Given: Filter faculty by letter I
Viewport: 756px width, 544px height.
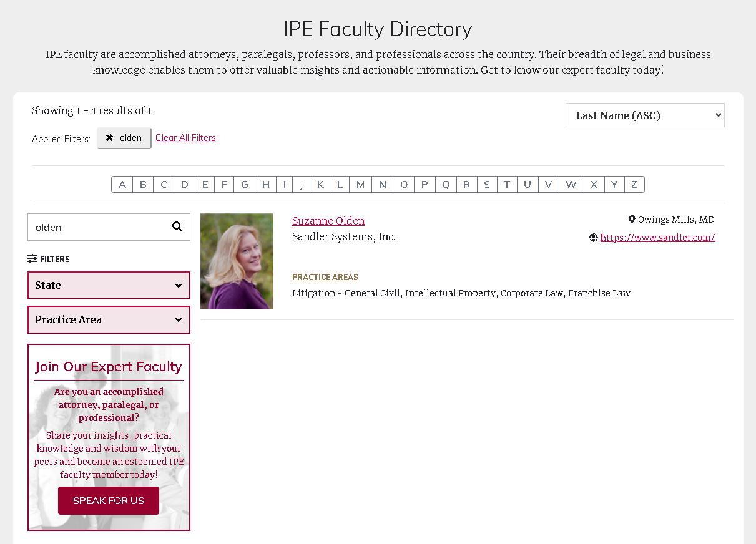Looking at the screenshot, I should [284, 185].
